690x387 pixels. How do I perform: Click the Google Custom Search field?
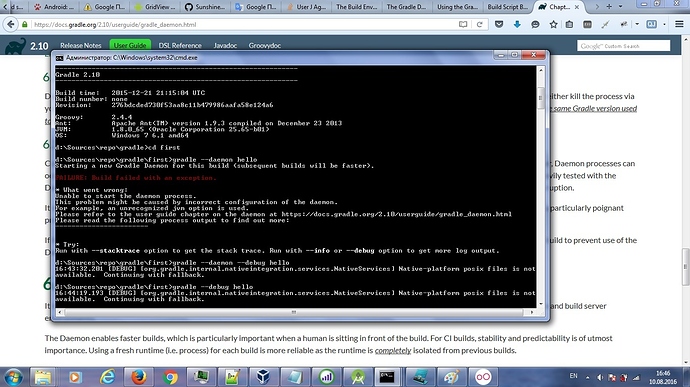(x=623, y=46)
